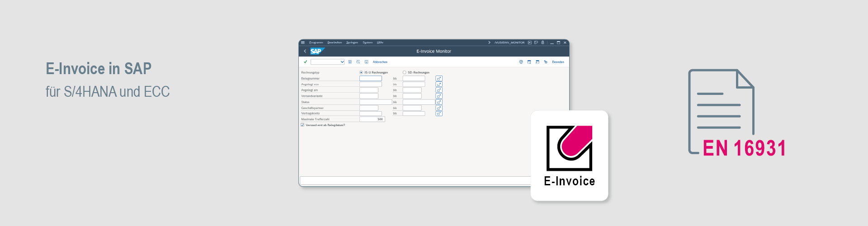Click the Rechnungstyp label

coord(310,72)
